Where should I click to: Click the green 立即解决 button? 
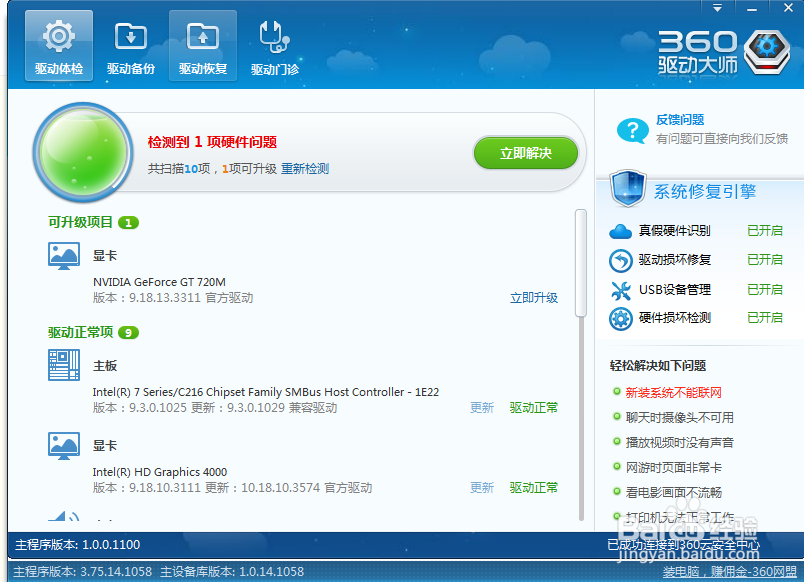(526, 153)
